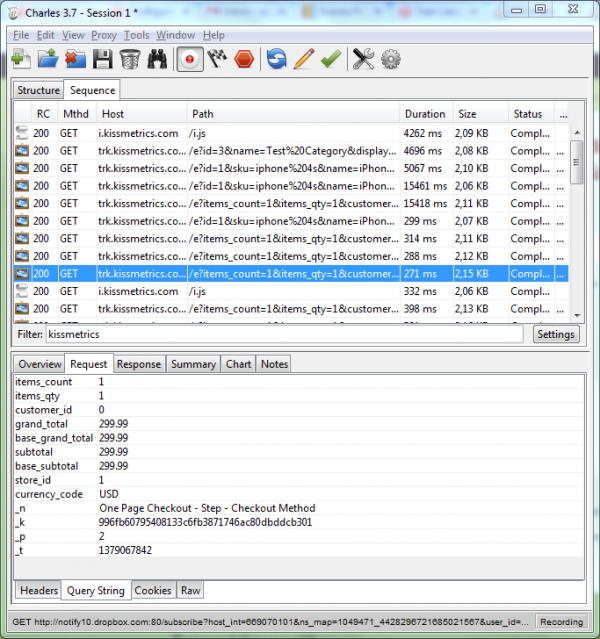Select the 4262 ms i.kissmetrics.com row
This screenshot has width=600, height=639.
point(291,133)
